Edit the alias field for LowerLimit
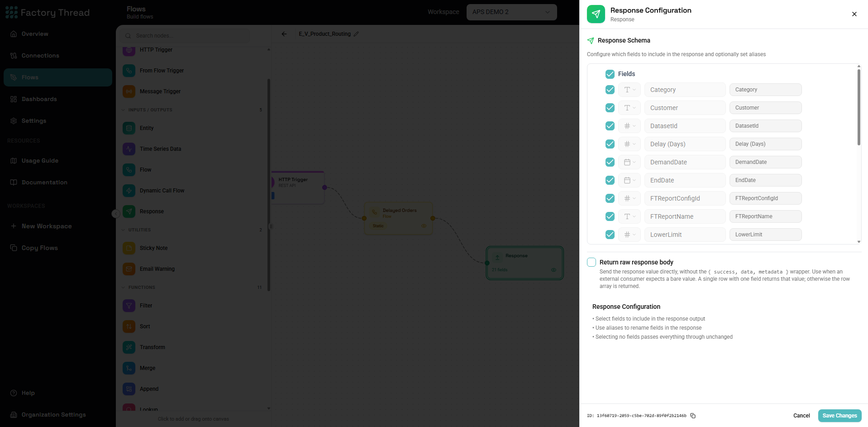This screenshot has width=868, height=427. (x=765, y=235)
